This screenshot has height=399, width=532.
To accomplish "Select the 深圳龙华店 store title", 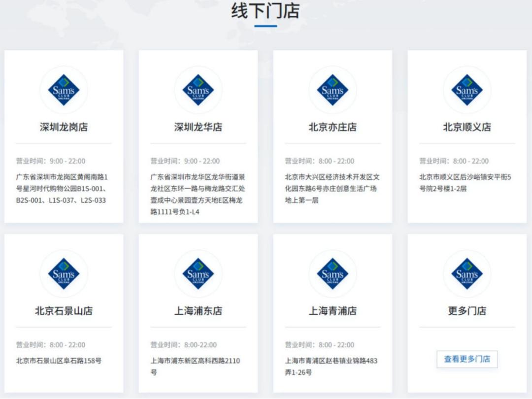I will [198, 127].
